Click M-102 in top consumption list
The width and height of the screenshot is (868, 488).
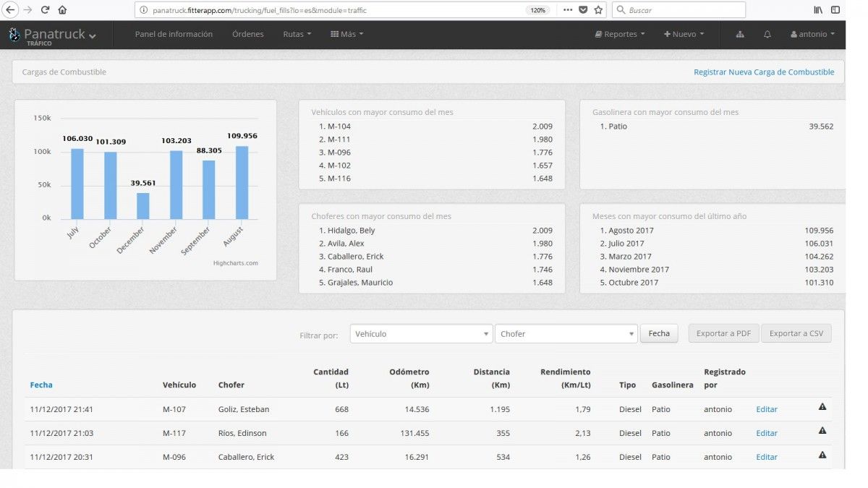click(339, 166)
